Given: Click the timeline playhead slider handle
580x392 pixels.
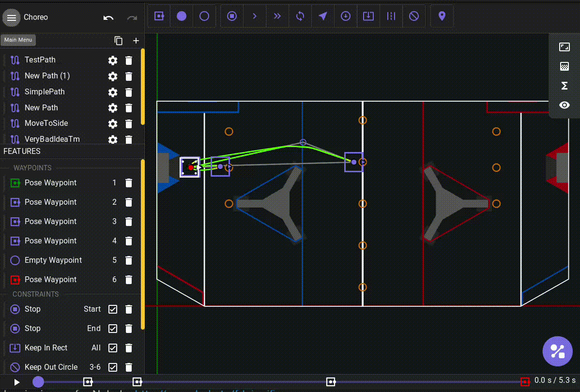Looking at the screenshot, I should click(x=38, y=382).
